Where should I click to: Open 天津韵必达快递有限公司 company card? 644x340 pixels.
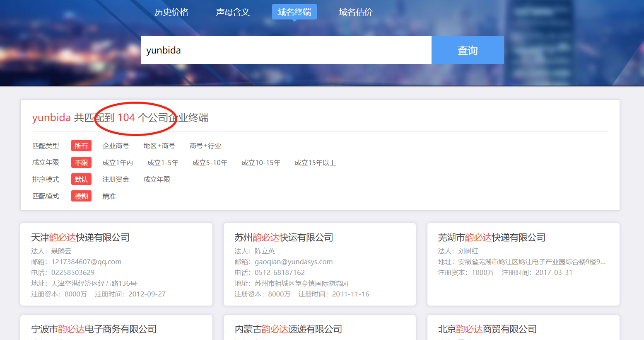pyautogui.click(x=80, y=238)
